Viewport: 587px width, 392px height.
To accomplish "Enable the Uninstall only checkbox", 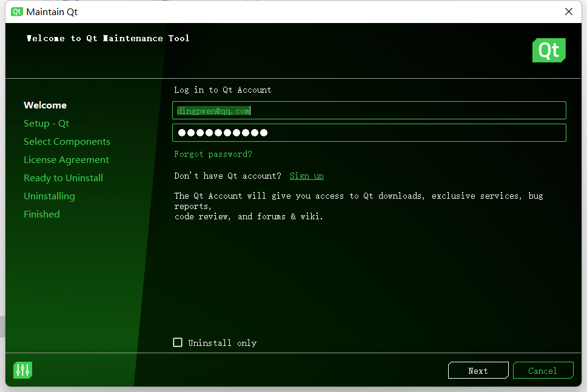I will pyautogui.click(x=178, y=342).
